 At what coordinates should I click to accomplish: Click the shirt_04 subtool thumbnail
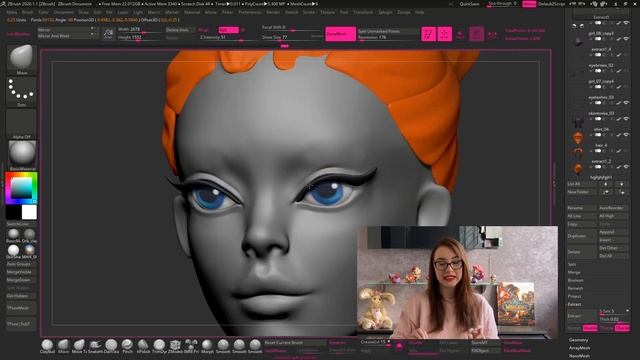(x=578, y=138)
